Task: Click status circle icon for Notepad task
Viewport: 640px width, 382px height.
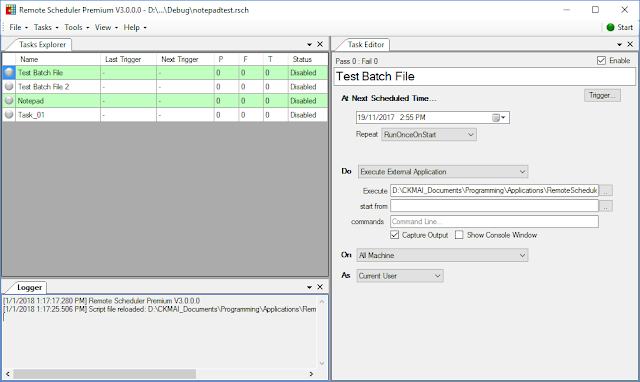Action: [x=9, y=100]
